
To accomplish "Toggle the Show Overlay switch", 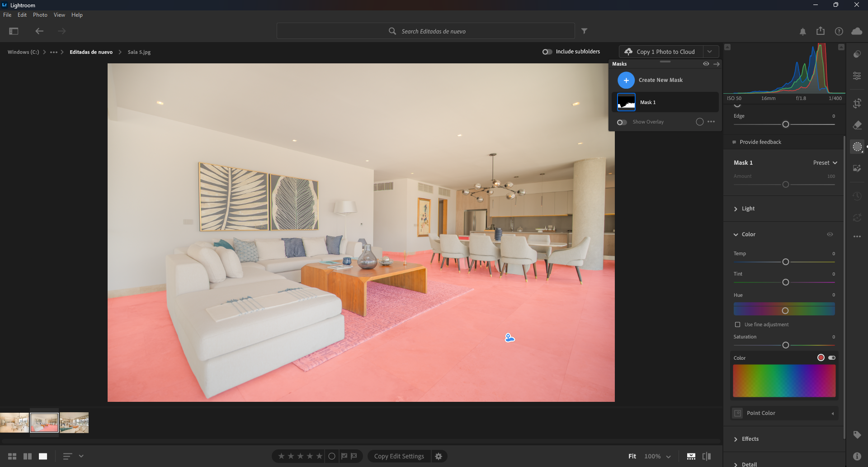I will point(622,122).
